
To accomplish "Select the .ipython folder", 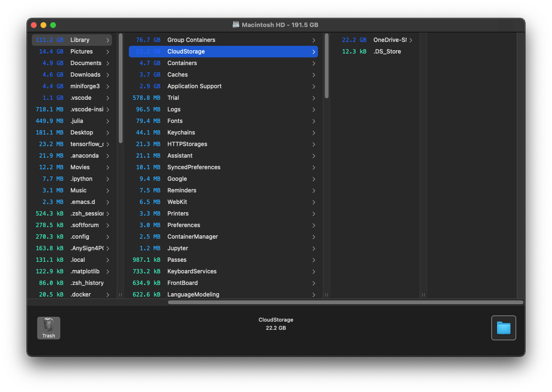I will point(72,179).
